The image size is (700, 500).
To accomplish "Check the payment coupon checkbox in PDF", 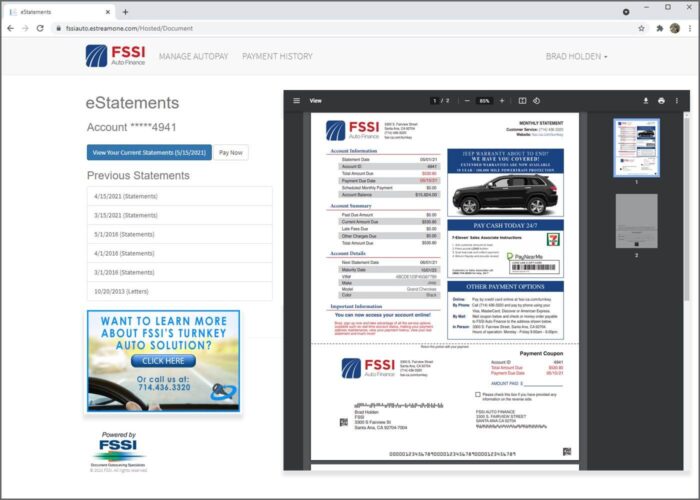I will (478, 395).
